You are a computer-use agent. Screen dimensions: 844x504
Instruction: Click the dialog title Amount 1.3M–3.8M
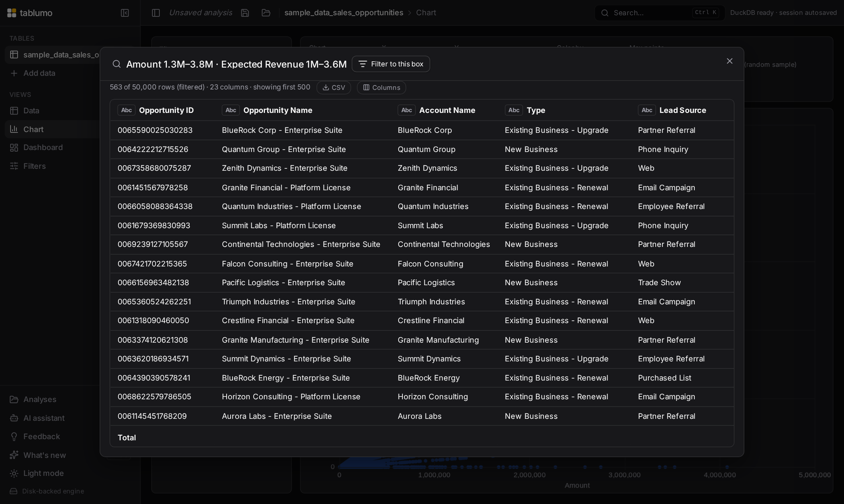click(236, 64)
